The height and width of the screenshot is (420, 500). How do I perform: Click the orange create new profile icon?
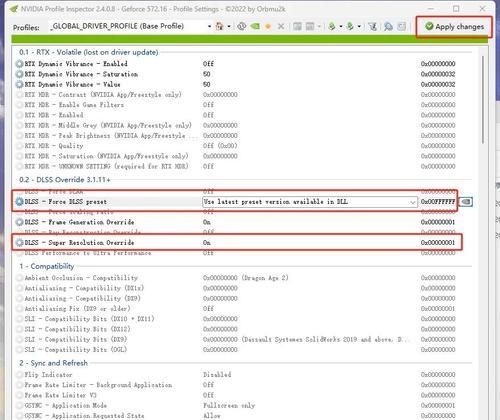pyautogui.click(x=268, y=26)
